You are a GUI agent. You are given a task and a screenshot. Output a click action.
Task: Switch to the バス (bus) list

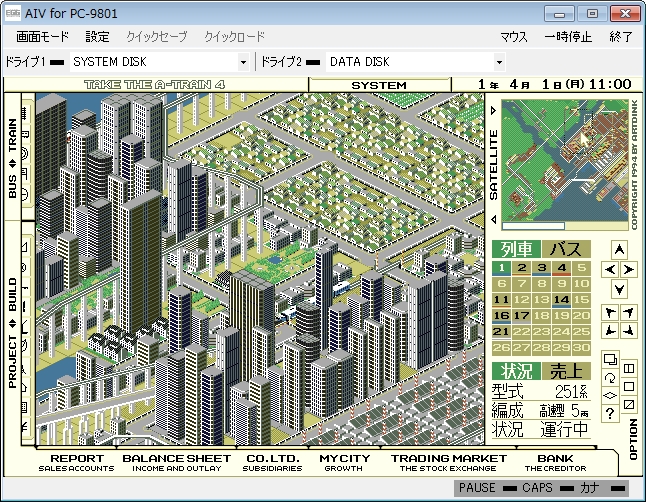pyautogui.click(x=566, y=249)
